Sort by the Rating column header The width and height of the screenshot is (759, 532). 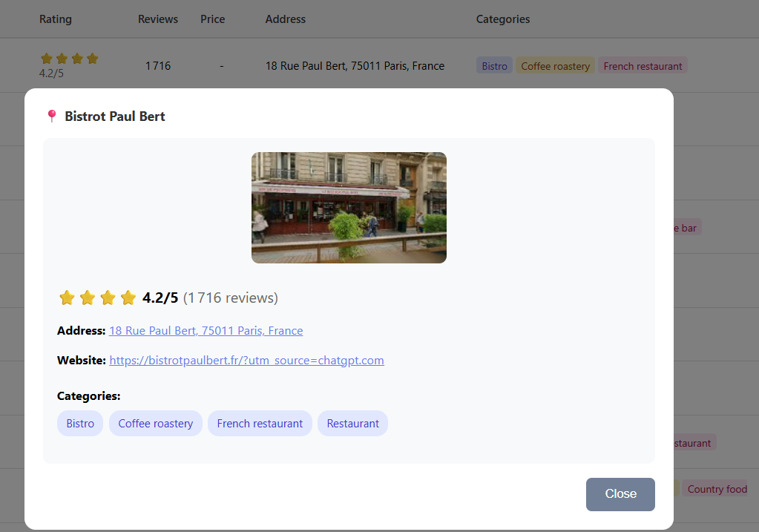[x=56, y=19]
